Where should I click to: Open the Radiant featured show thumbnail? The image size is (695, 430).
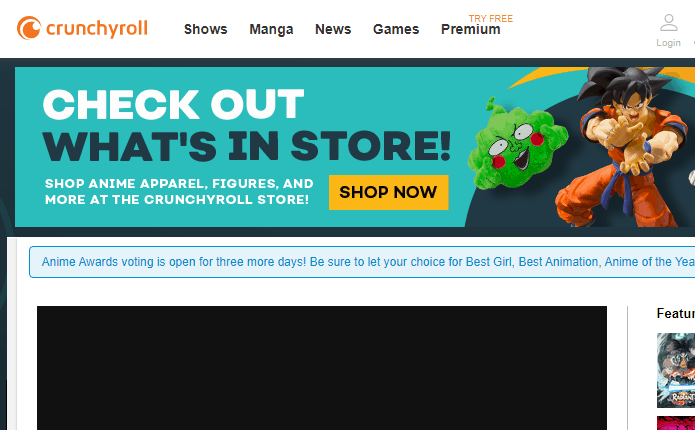click(x=675, y=370)
